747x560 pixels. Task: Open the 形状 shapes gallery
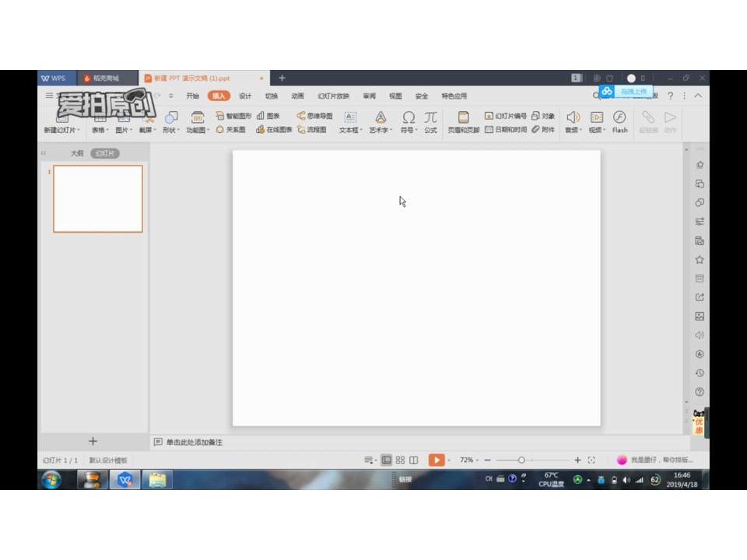[x=171, y=122]
